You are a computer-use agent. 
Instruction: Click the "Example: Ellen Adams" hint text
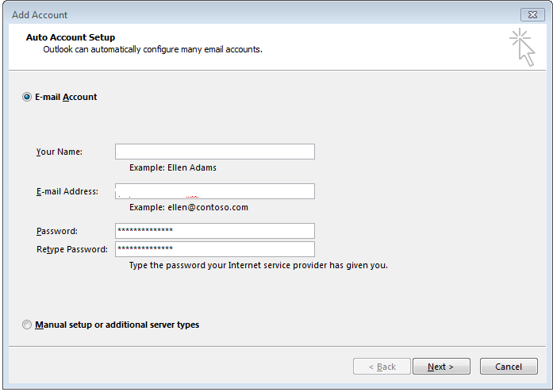[x=172, y=167]
